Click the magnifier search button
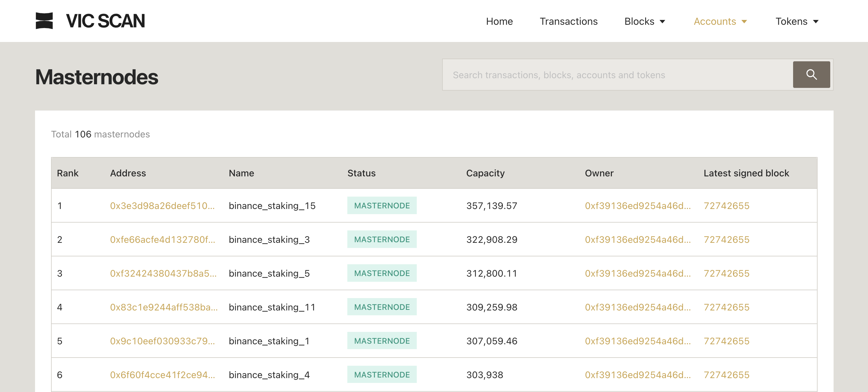 [x=811, y=75]
